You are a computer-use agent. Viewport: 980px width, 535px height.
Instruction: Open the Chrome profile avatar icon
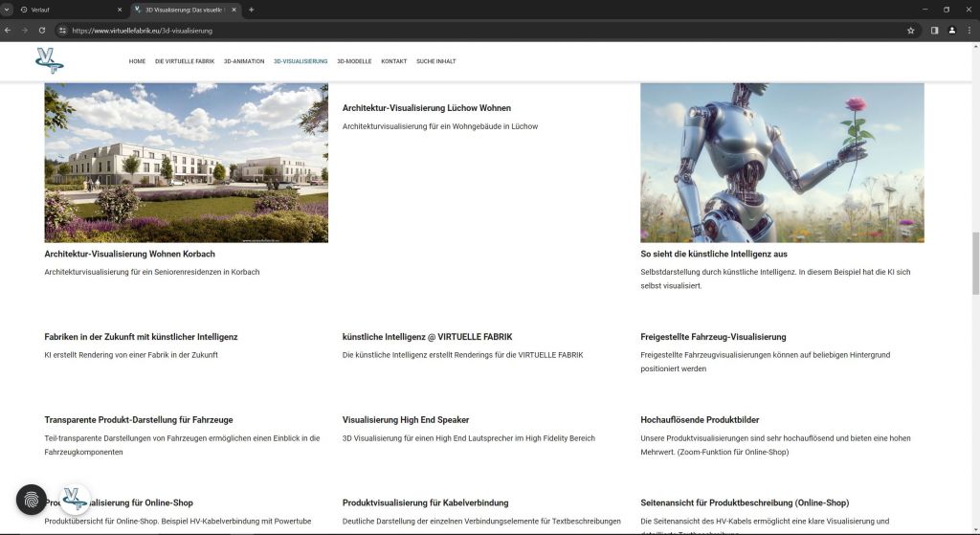coord(952,31)
